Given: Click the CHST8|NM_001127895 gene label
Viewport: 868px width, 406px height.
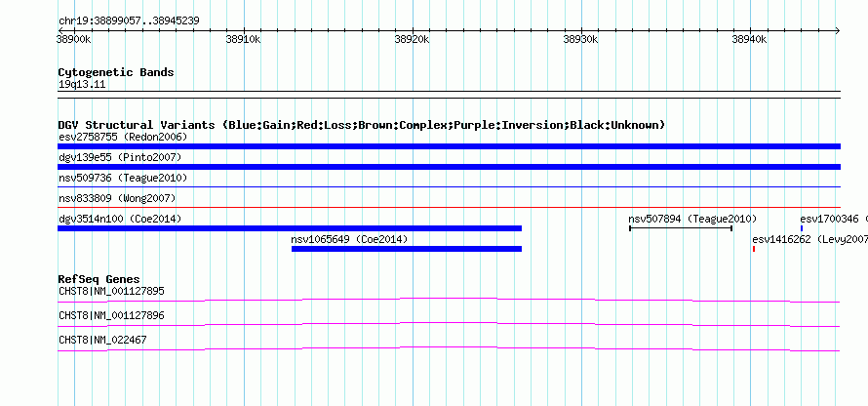Looking at the screenshot, I should pyautogui.click(x=111, y=291).
